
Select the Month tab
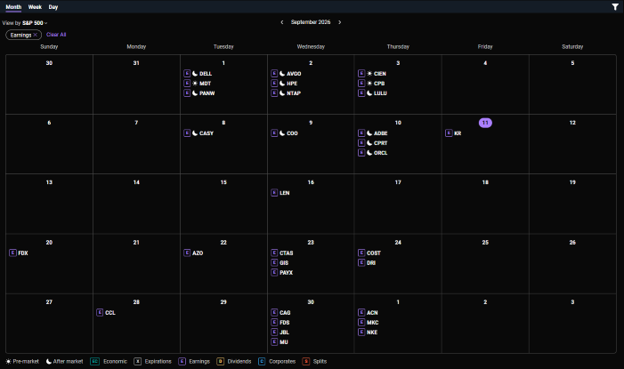(13, 7)
